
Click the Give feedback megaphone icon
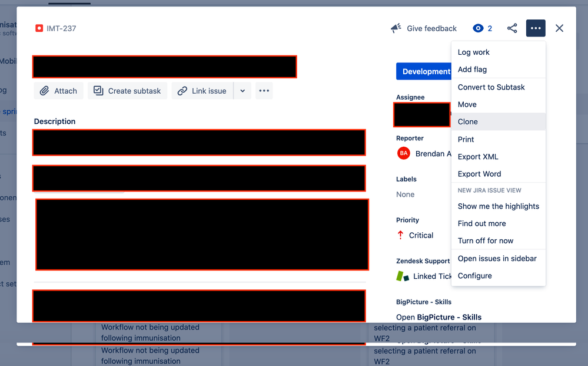tap(396, 28)
